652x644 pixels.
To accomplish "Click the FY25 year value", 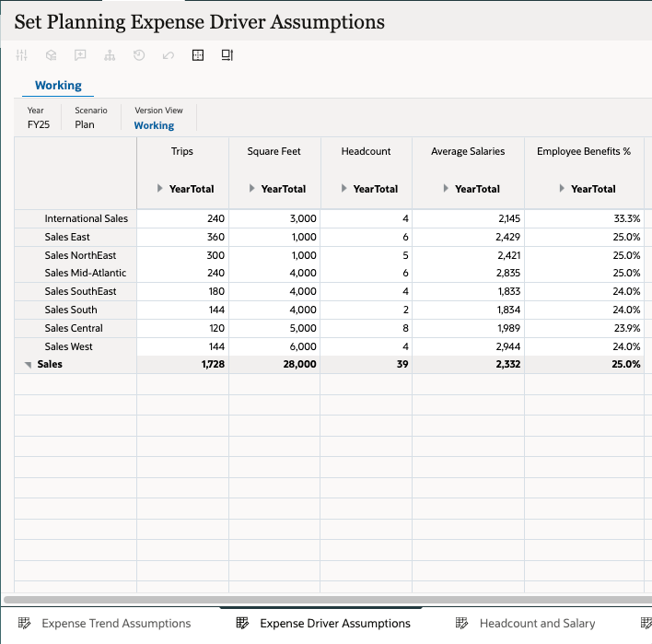I will click(x=39, y=124).
